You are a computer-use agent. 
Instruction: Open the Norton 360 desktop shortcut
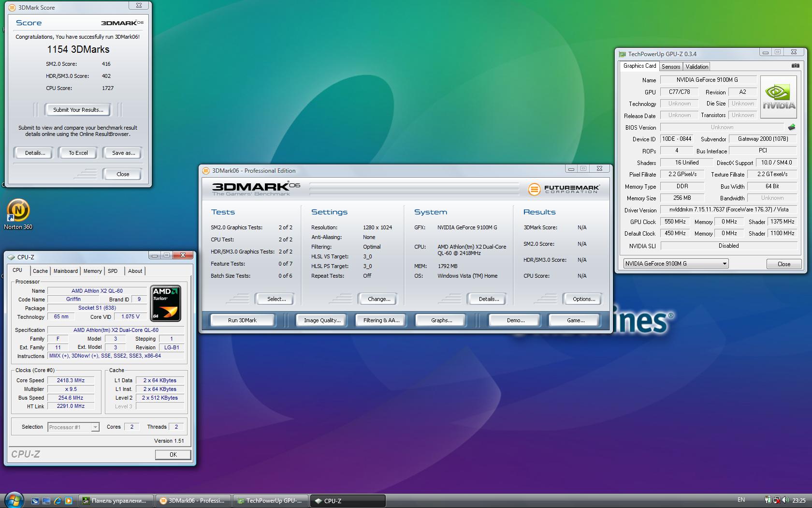click(x=18, y=214)
